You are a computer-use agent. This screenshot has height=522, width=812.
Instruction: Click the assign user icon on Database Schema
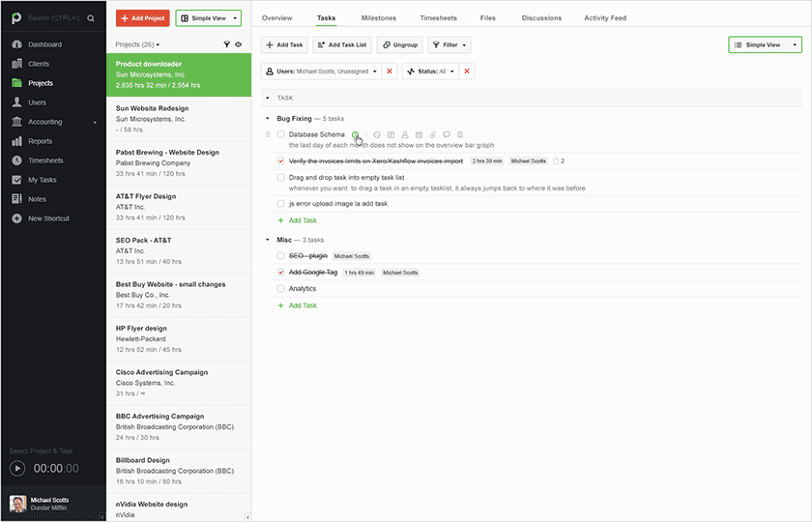pos(405,134)
